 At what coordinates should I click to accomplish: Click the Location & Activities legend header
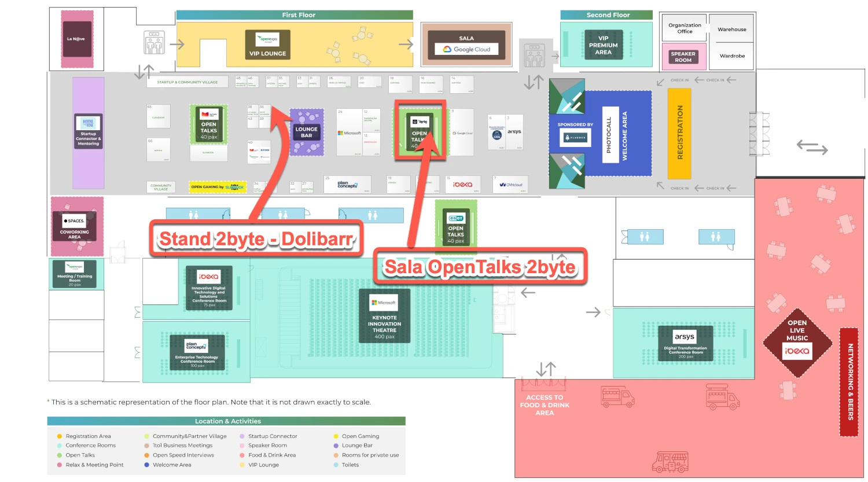pos(226,421)
